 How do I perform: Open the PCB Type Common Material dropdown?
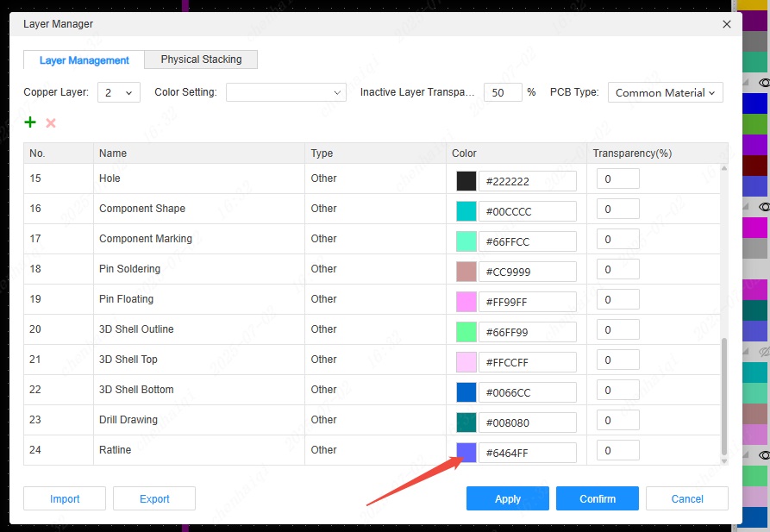tap(665, 92)
